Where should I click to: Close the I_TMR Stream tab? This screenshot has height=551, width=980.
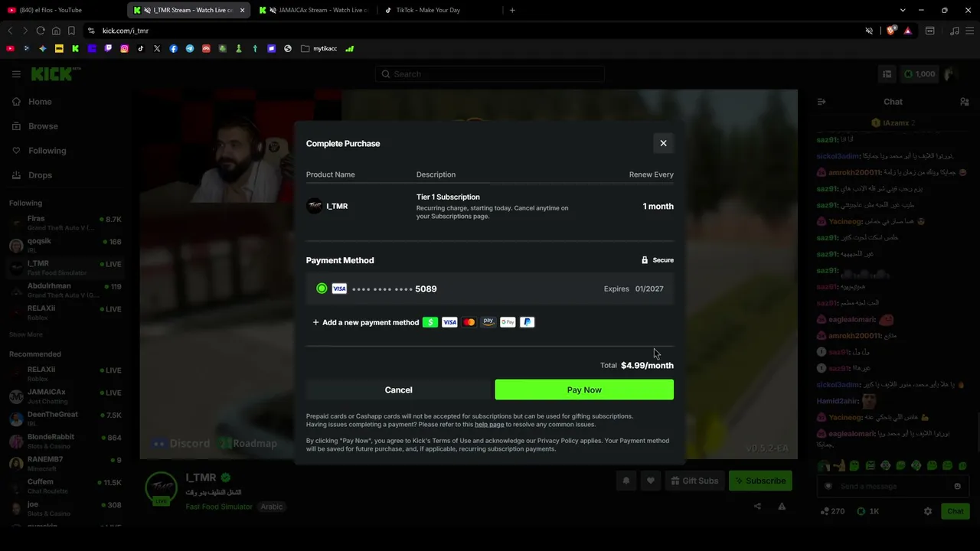tap(242, 10)
